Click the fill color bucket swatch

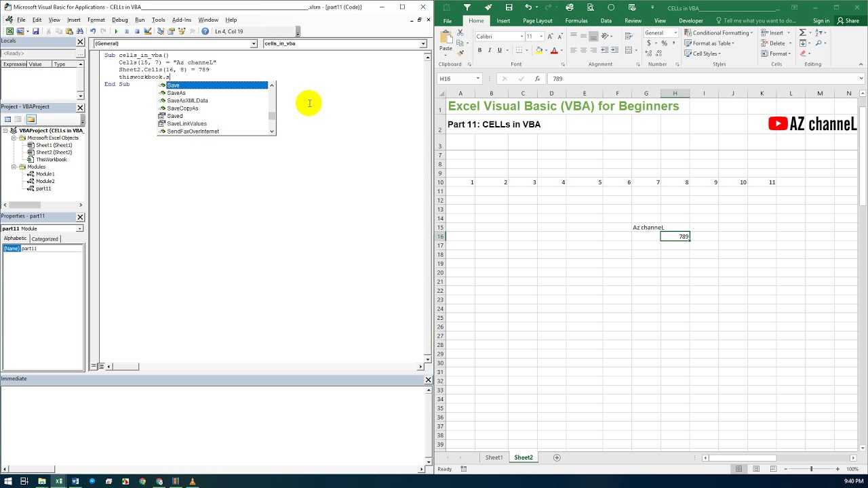coord(539,50)
